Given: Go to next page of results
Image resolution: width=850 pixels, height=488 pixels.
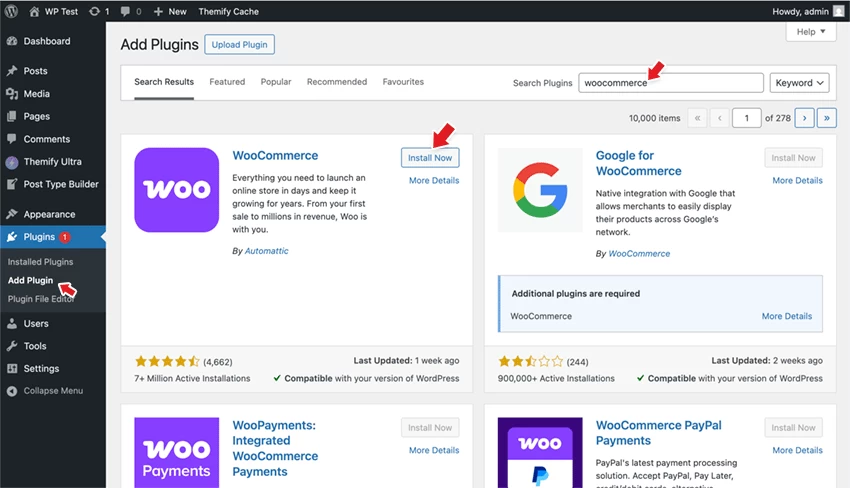Looking at the screenshot, I should 804,118.
